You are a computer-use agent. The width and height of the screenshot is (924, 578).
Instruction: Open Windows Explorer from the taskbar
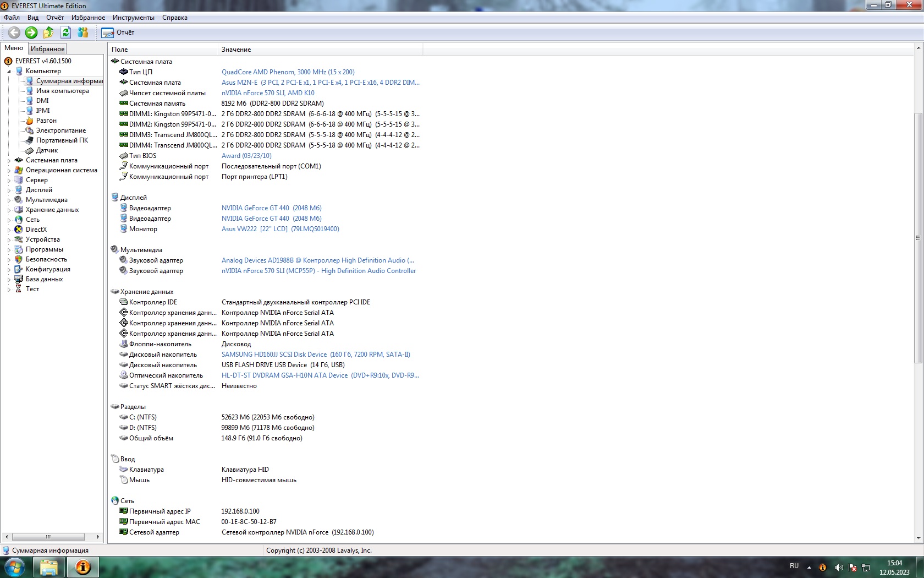pyautogui.click(x=49, y=567)
